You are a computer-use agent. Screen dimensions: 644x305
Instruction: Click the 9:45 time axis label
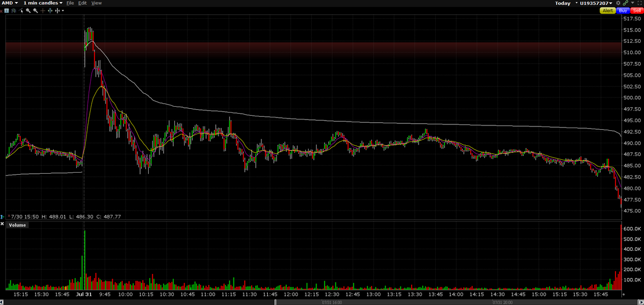pos(105,294)
